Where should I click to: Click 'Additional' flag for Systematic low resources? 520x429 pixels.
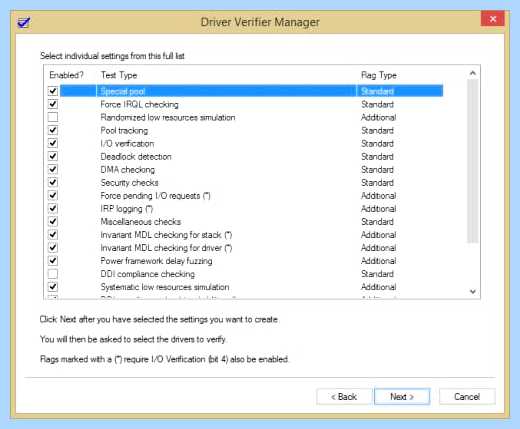point(378,287)
